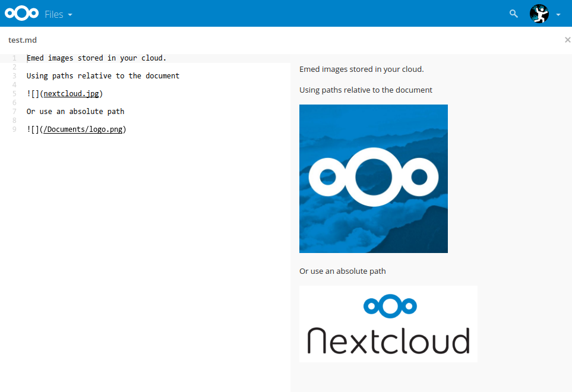The image size is (572, 392).
Task: Close the test.md editor
Action: (x=567, y=40)
